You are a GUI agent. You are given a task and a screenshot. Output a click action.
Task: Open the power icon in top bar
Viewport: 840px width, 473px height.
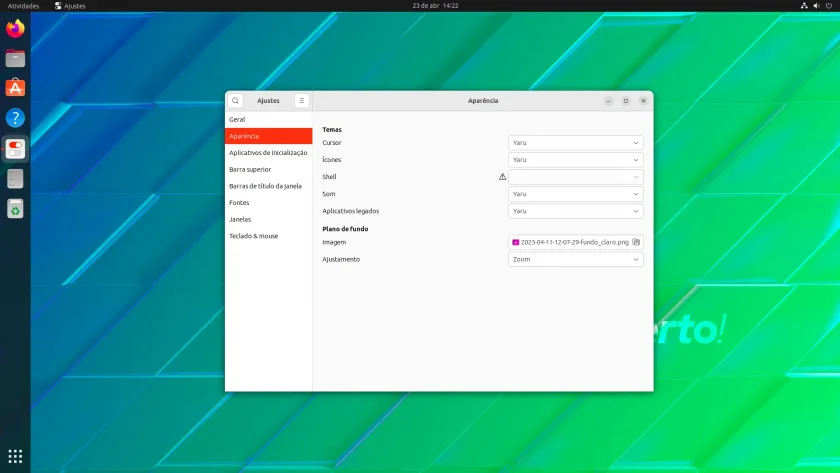click(x=829, y=5)
